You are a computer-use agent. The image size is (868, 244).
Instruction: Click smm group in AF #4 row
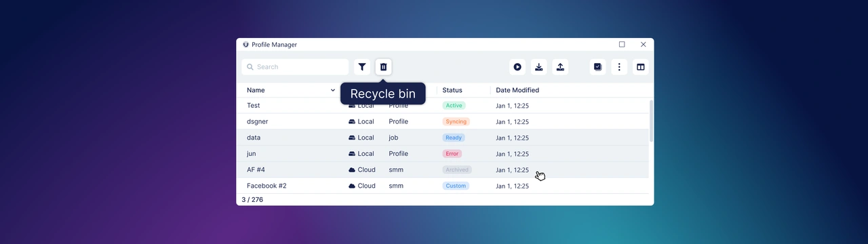coord(396,170)
